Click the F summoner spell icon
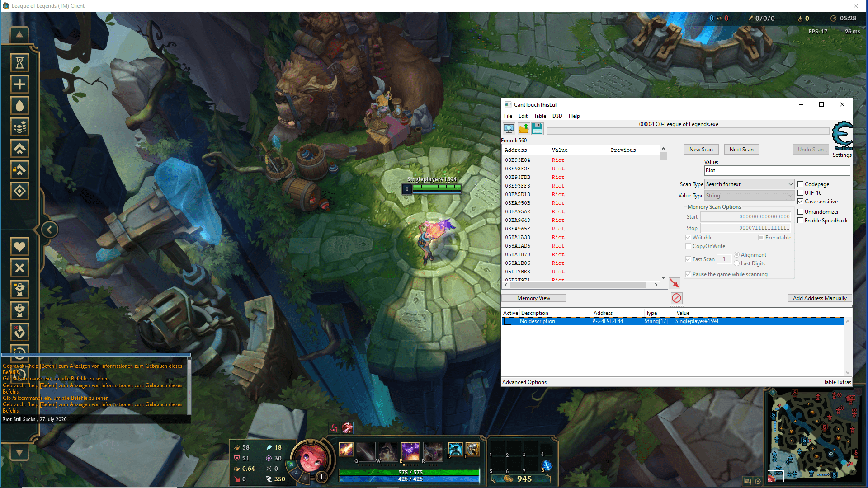Viewport: 868px width, 488px height. click(472, 449)
